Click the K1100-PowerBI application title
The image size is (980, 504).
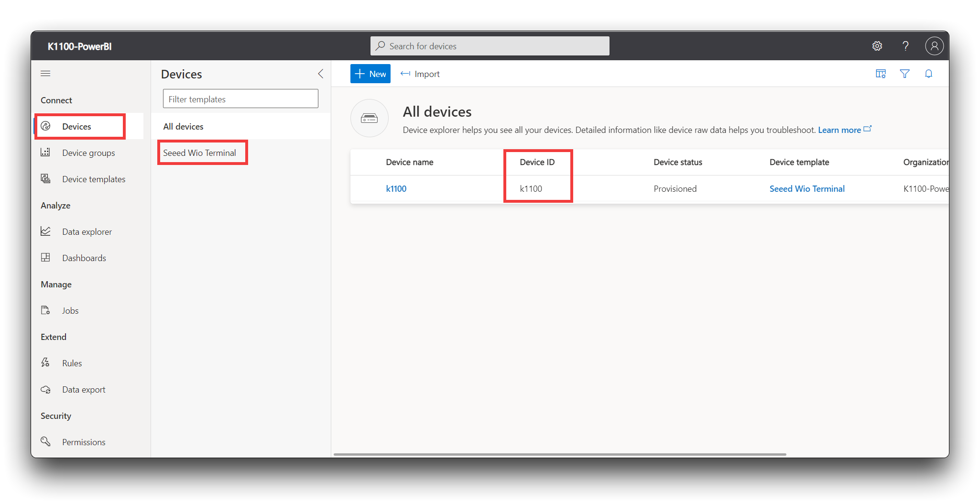(79, 46)
